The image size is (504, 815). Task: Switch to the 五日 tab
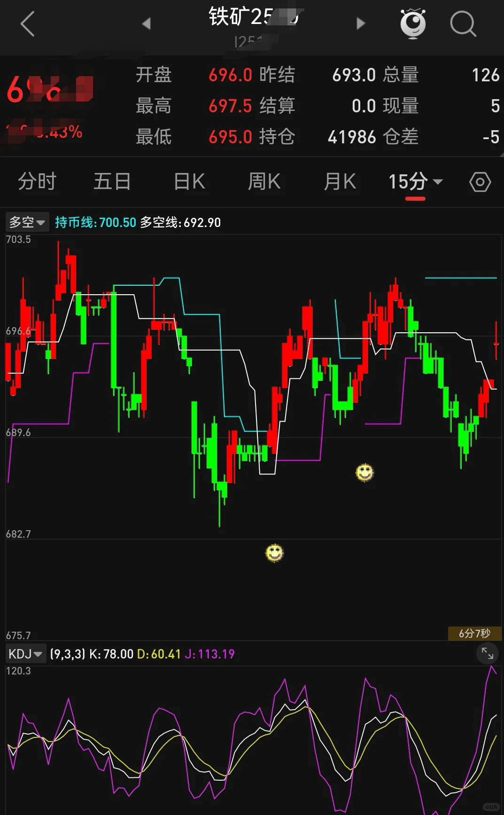click(x=112, y=181)
